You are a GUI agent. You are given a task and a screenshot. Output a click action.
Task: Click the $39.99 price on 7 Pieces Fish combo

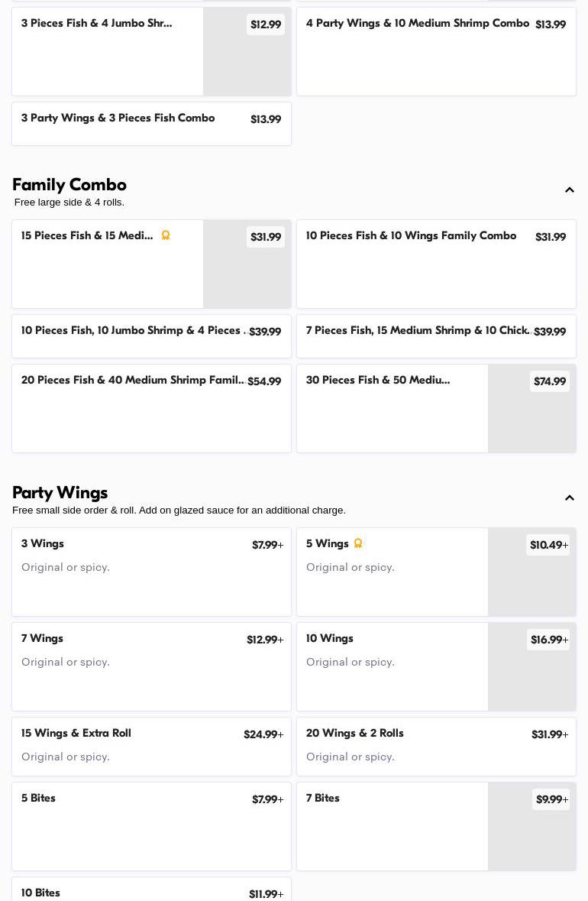tap(550, 332)
